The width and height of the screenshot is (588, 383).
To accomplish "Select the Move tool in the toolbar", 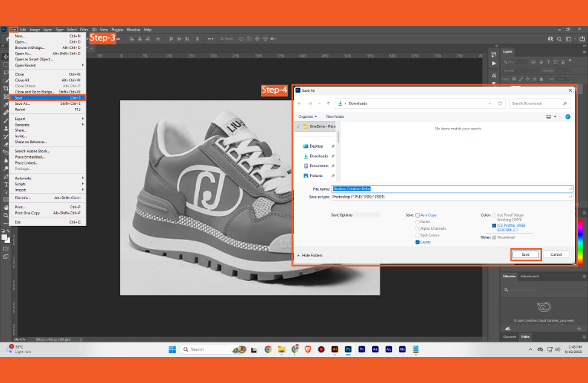I will 5,57.
